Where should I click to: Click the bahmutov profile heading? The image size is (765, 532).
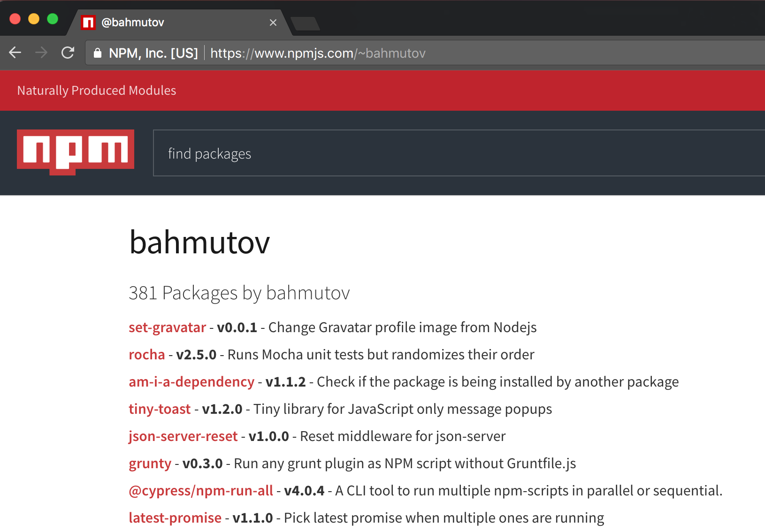199,243
